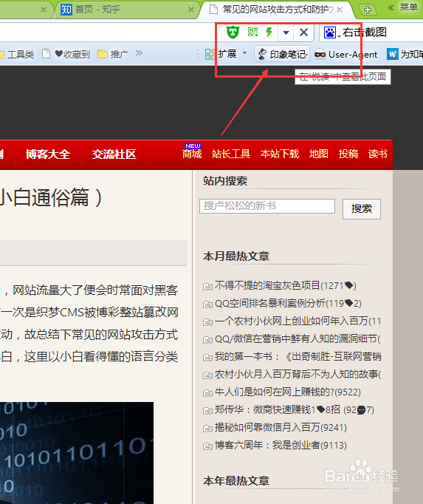Image resolution: width=423 pixels, height=504 pixels.
Task: Click the 印象笔记 Evernote clipper button
Action: pos(282,55)
